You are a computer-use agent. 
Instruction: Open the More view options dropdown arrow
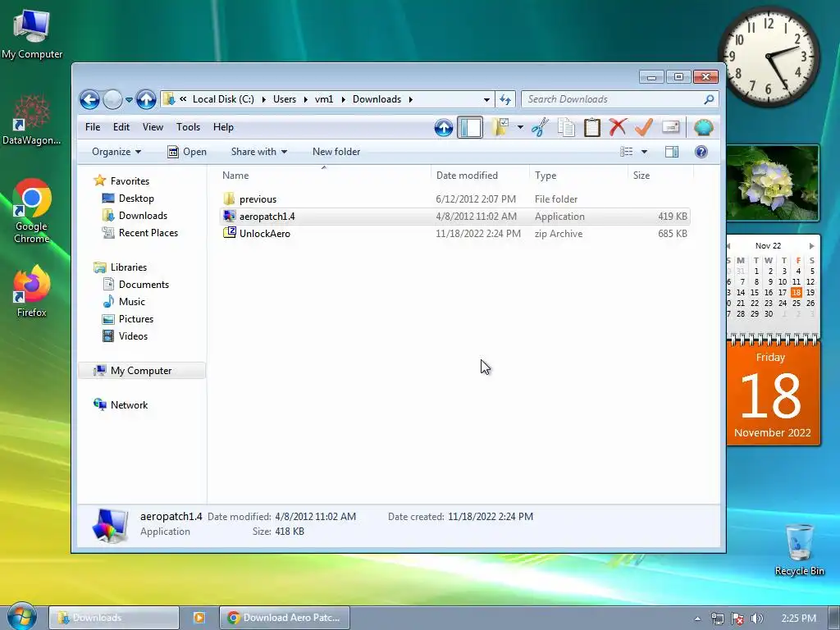(x=645, y=152)
